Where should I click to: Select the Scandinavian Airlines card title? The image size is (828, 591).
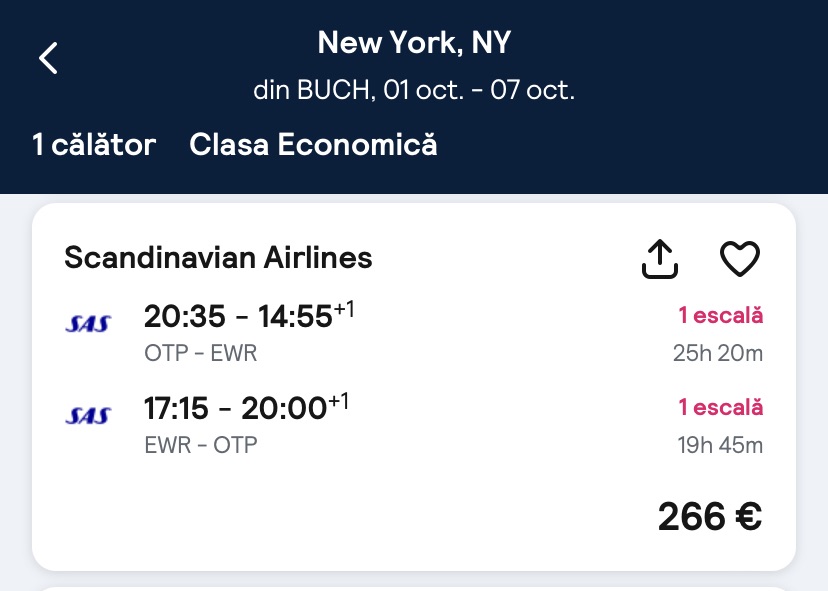click(x=218, y=258)
